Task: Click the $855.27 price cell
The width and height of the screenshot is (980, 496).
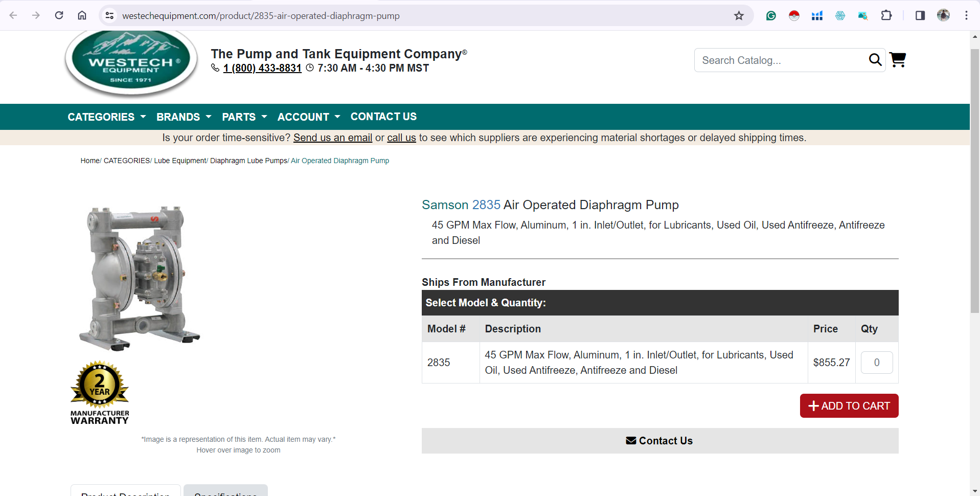Action: [831, 363]
